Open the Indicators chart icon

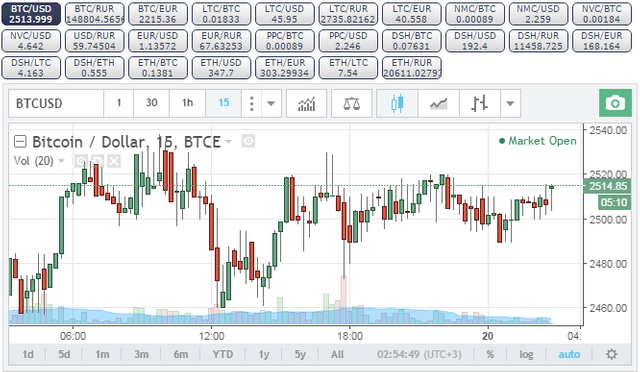(x=307, y=103)
